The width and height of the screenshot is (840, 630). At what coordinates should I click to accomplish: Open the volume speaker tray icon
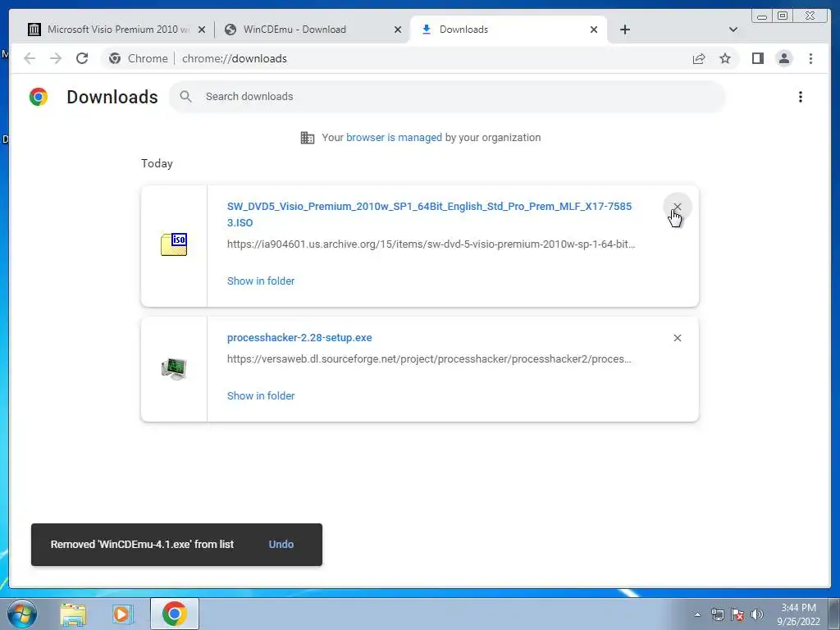pyautogui.click(x=757, y=614)
